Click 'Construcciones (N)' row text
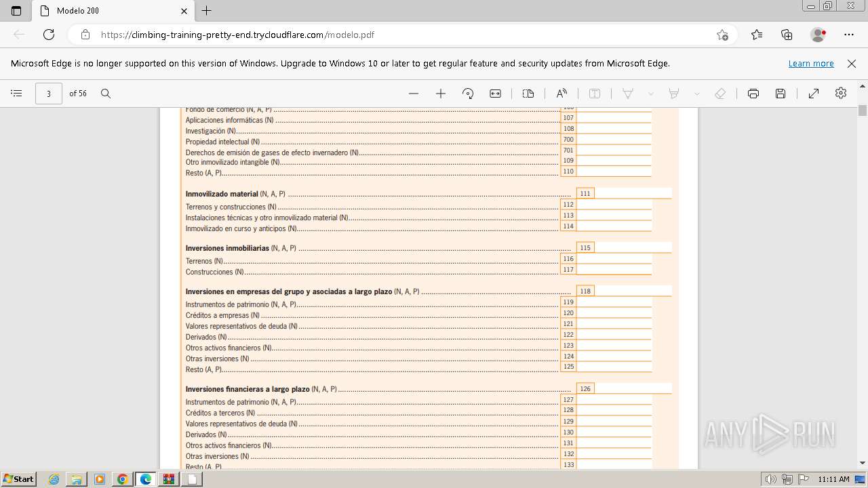The image size is (868, 488). coord(215,272)
